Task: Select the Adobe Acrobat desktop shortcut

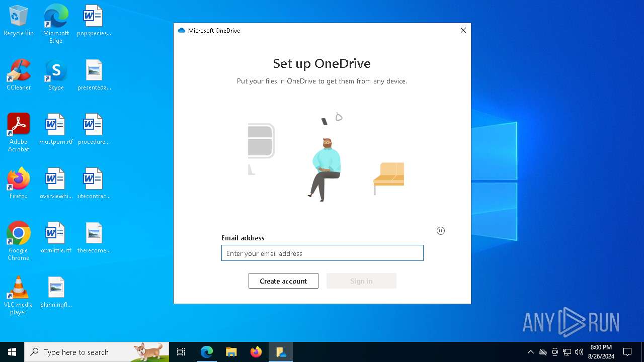Action: point(19,133)
